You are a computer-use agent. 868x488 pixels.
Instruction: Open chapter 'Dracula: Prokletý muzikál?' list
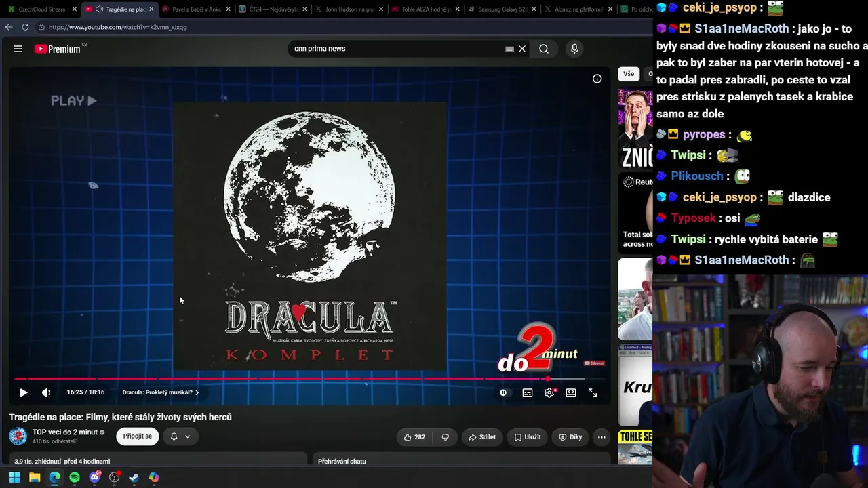pyautogui.click(x=161, y=392)
